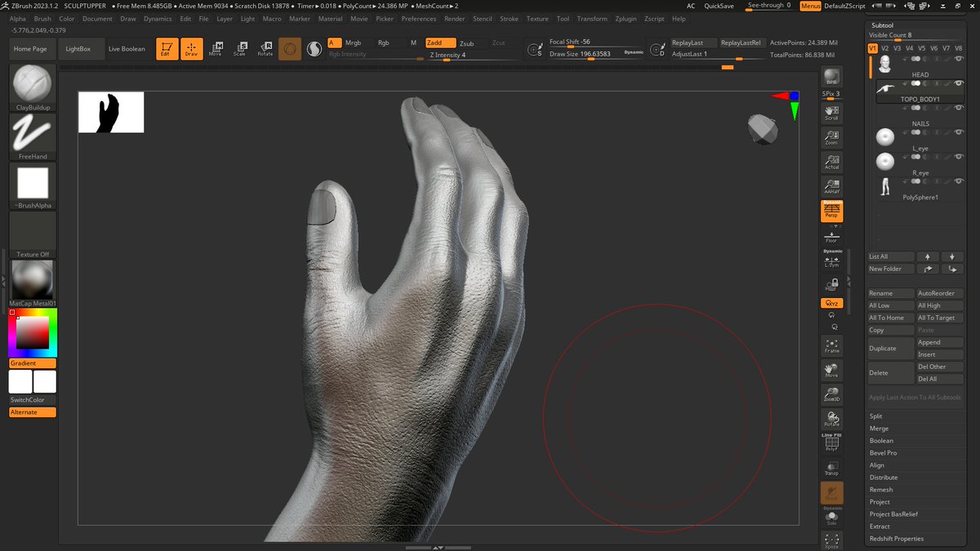The height and width of the screenshot is (551, 980).
Task: Toggle the Floor grid icon
Action: click(831, 237)
